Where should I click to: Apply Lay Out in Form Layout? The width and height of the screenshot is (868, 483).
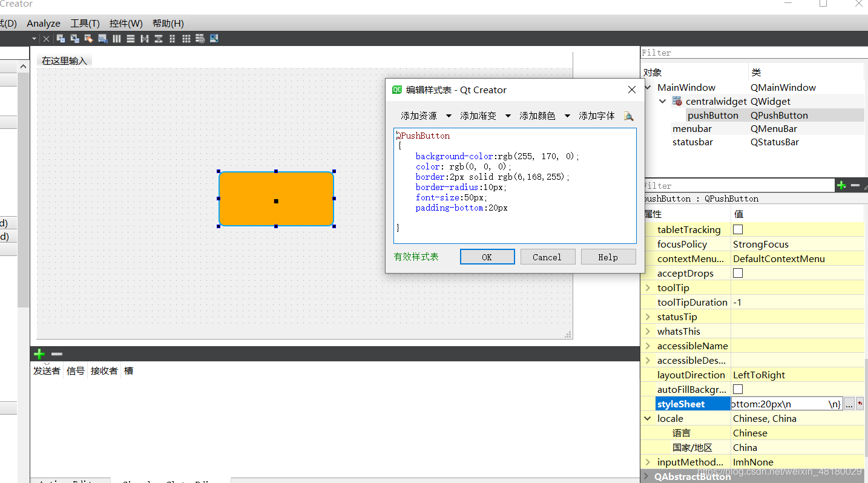pos(173,39)
